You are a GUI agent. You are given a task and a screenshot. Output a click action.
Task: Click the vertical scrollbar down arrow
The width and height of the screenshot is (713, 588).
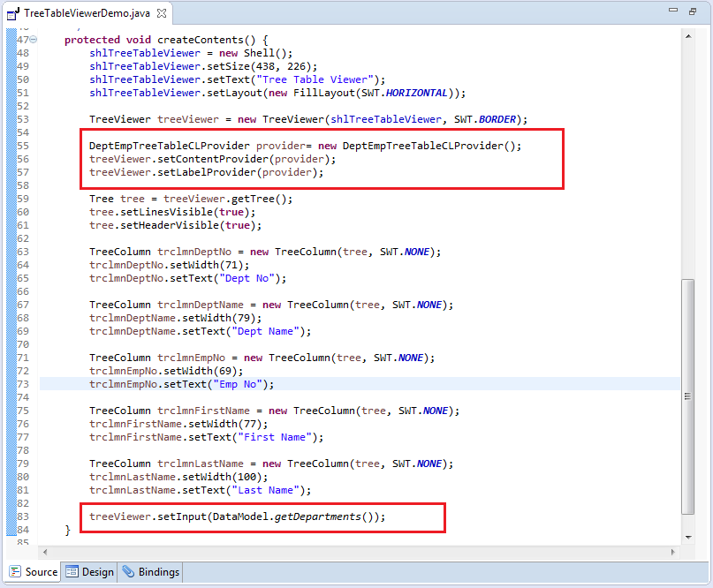click(x=688, y=537)
